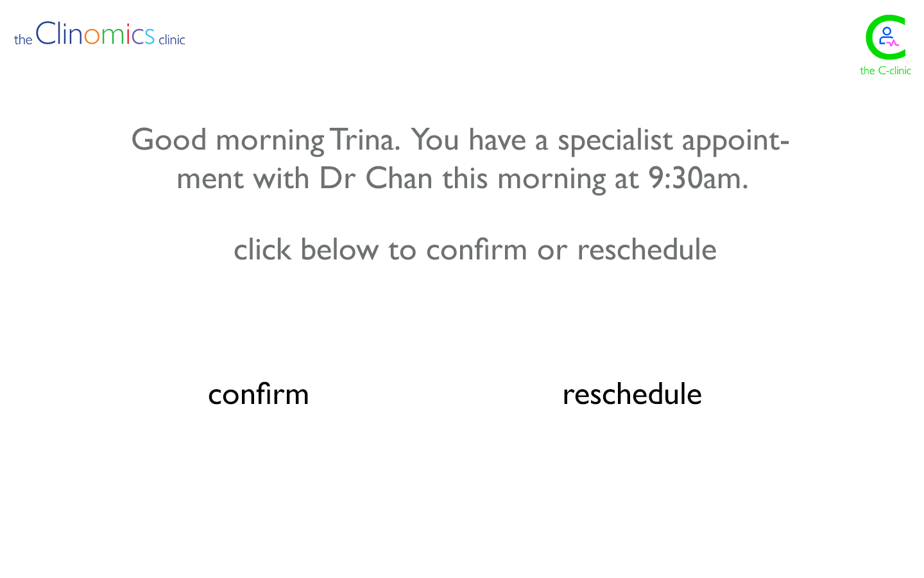Click the orange letter o in Clinomics
924x578 pixels.
click(x=92, y=37)
